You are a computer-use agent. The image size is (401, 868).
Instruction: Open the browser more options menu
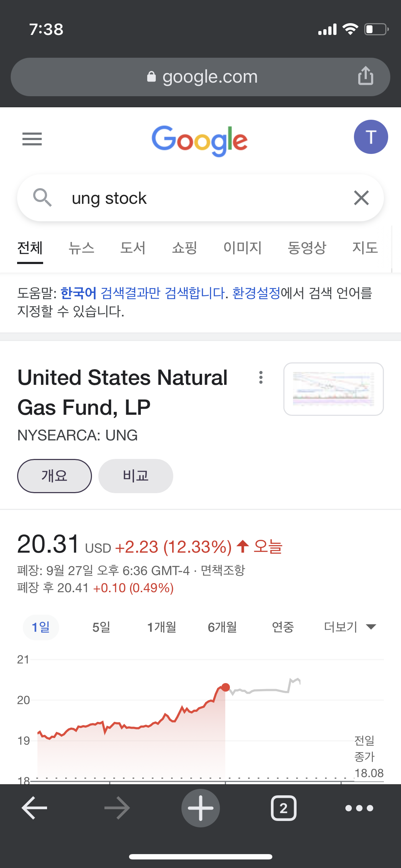tap(359, 808)
